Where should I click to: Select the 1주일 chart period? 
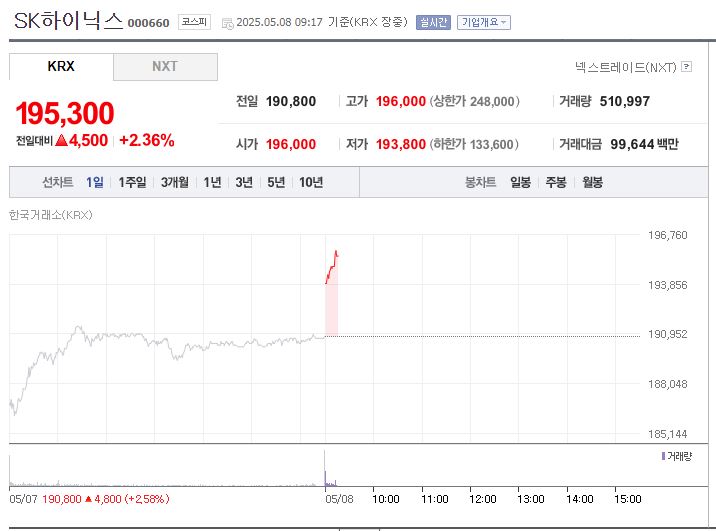pyautogui.click(x=132, y=182)
